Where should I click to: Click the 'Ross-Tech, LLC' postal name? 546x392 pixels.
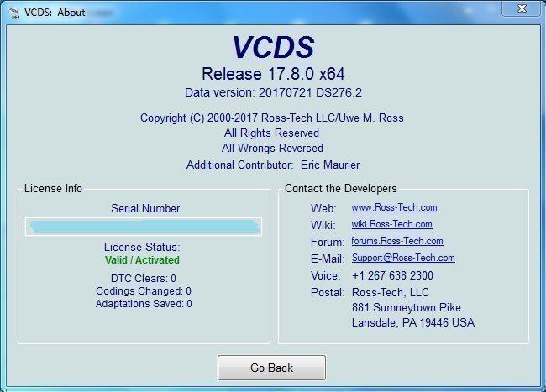391,292
